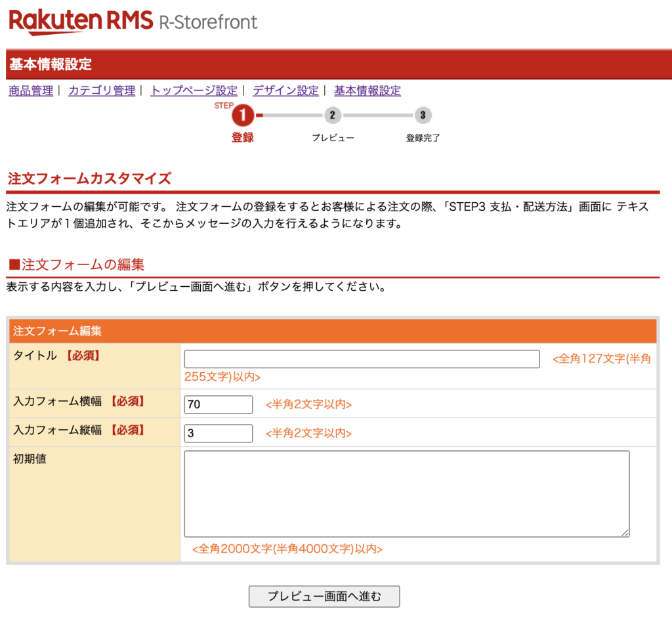Screen dimensions: 672x617
Task: Click the 入力フォーム横幅 field showing 70
Action: click(x=218, y=404)
